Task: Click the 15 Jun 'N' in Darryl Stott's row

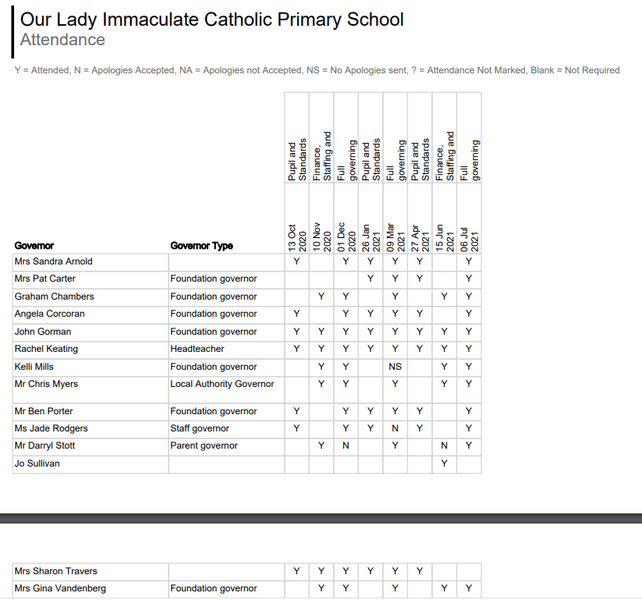Action: (444, 446)
